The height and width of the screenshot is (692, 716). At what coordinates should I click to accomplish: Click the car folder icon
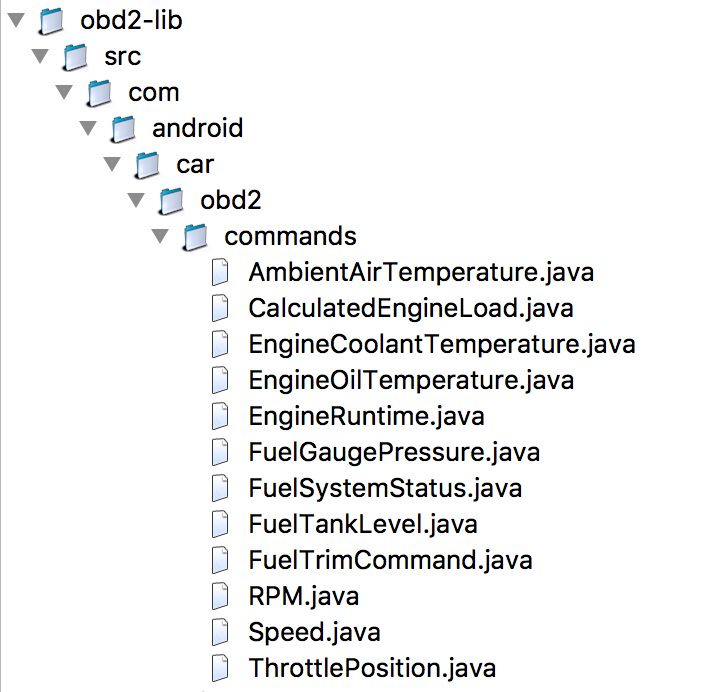[x=147, y=165]
